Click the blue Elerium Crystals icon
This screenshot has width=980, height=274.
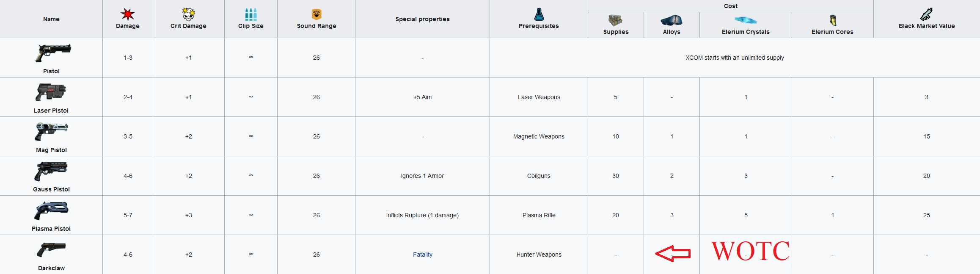[746, 20]
